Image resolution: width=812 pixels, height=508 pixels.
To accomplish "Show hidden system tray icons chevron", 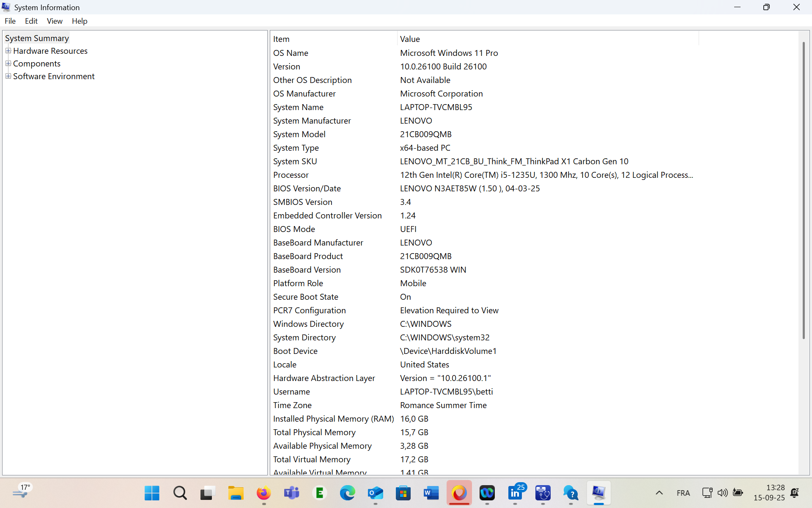I will [x=659, y=493].
